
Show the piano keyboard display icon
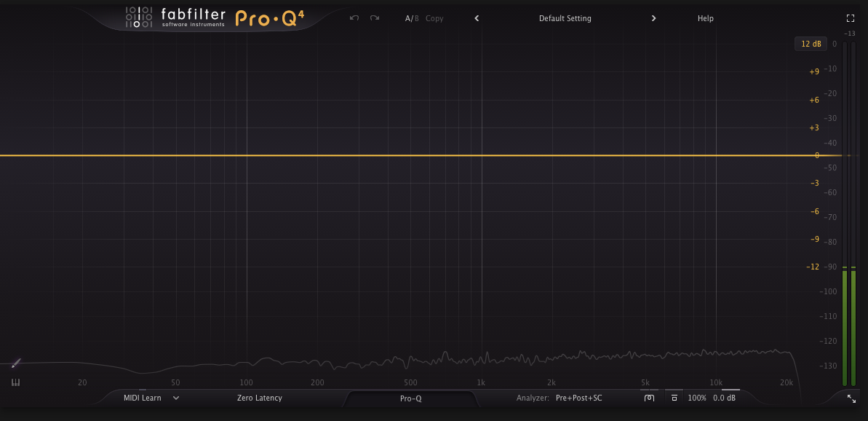click(x=16, y=382)
